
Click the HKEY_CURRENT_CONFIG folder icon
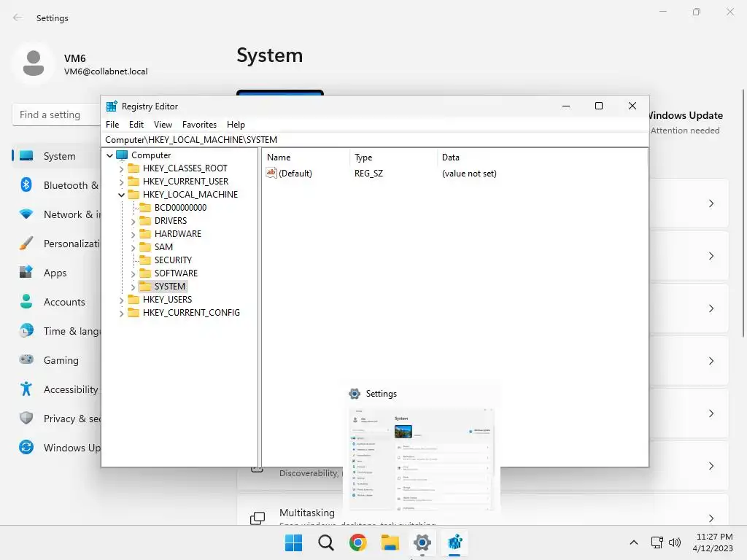[133, 312]
